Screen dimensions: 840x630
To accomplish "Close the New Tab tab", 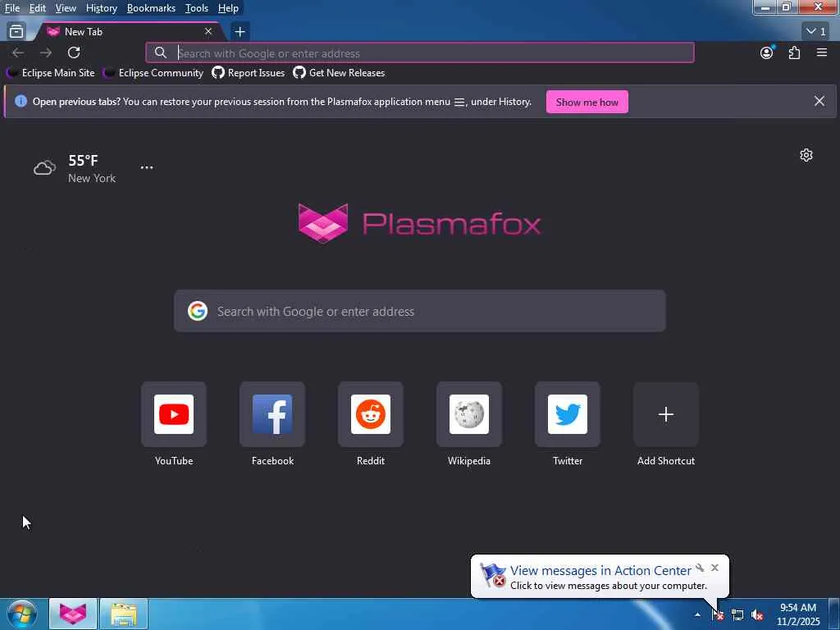I will pos(208,32).
